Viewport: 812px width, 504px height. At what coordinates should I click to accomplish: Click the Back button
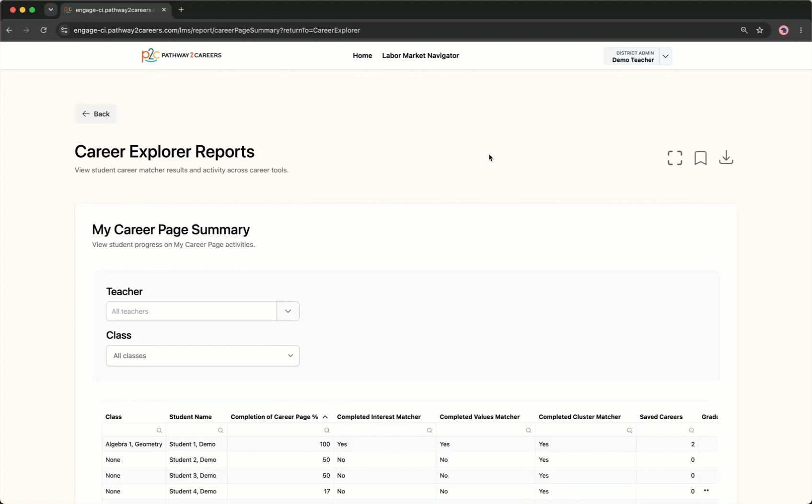click(x=96, y=114)
